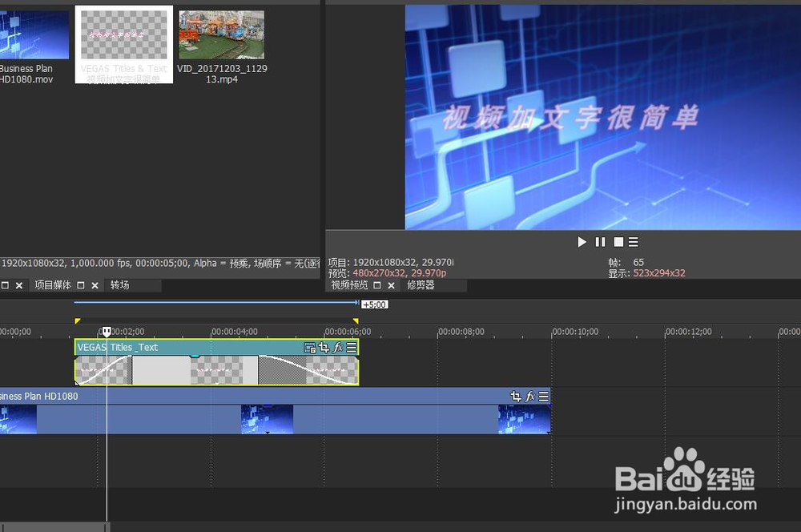
Task: Open the hamburger menu on the Business Plan event
Action: [x=544, y=395]
